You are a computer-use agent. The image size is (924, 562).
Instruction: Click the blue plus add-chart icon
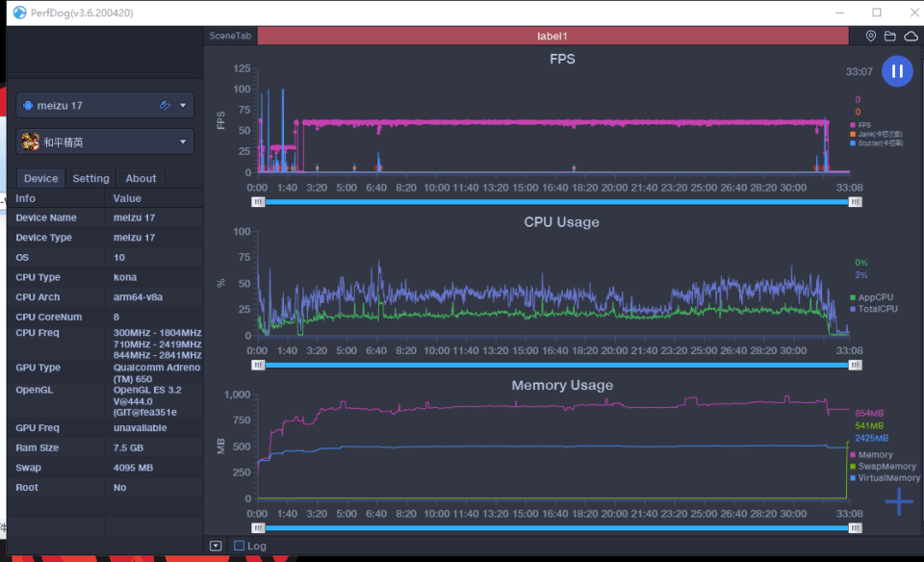tap(899, 502)
